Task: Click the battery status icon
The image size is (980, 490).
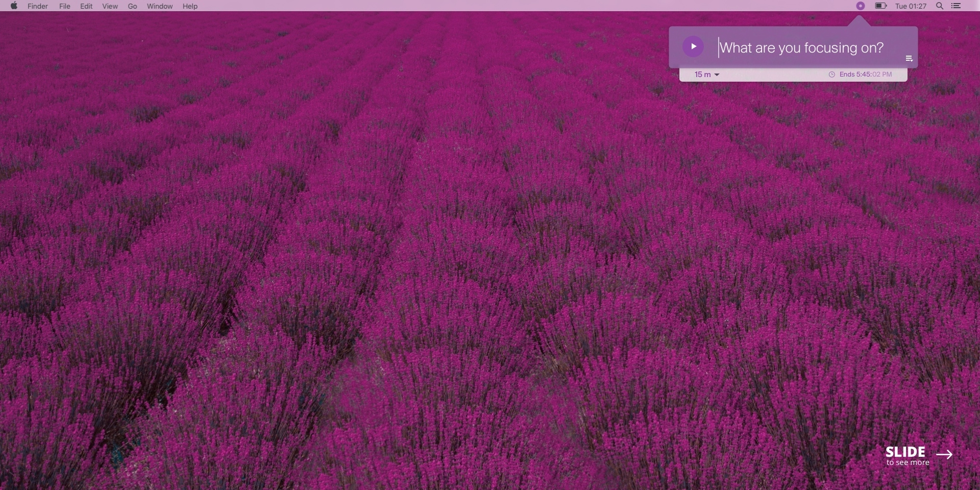Action: click(881, 6)
